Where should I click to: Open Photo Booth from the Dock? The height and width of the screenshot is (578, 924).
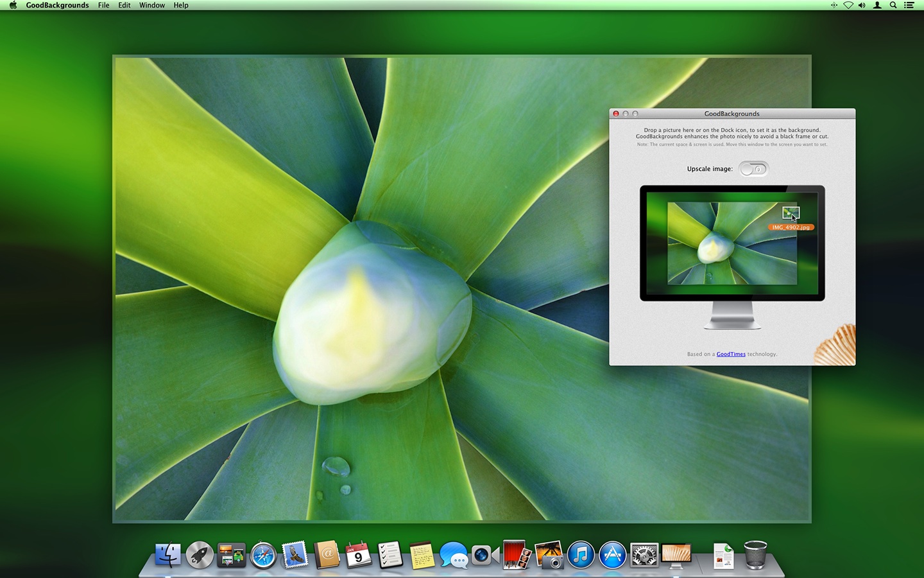517,555
